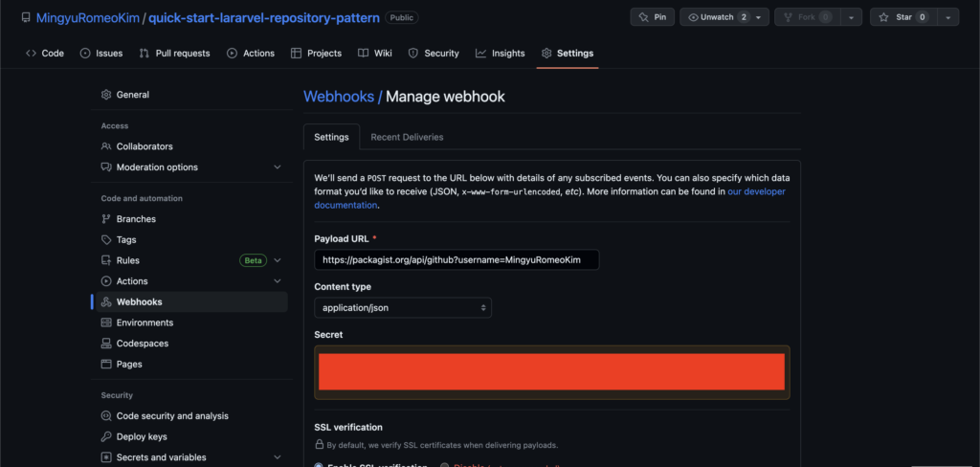Go back via Webhooks breadcrumb link
980x467 pixels.
pyautogui.click(x=339, y=97)
